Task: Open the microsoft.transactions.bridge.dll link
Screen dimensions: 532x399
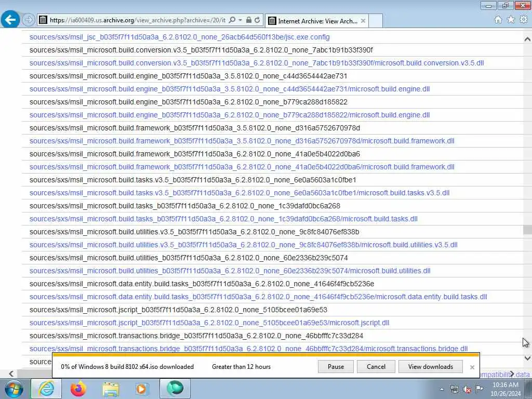Action: tap(248, 349)
